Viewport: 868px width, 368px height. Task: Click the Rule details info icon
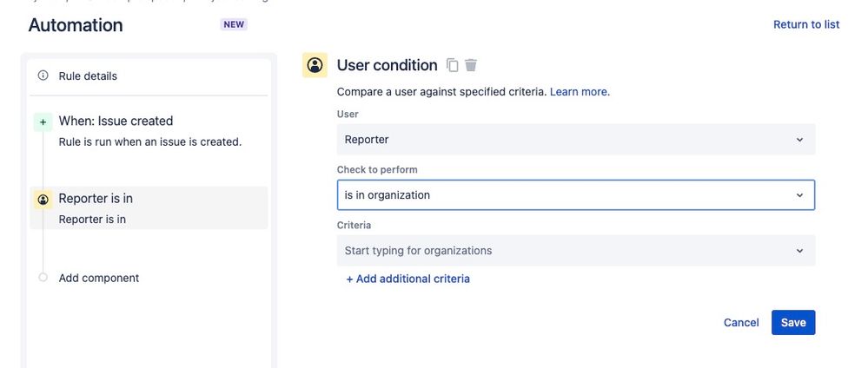[x=43, y=76]
